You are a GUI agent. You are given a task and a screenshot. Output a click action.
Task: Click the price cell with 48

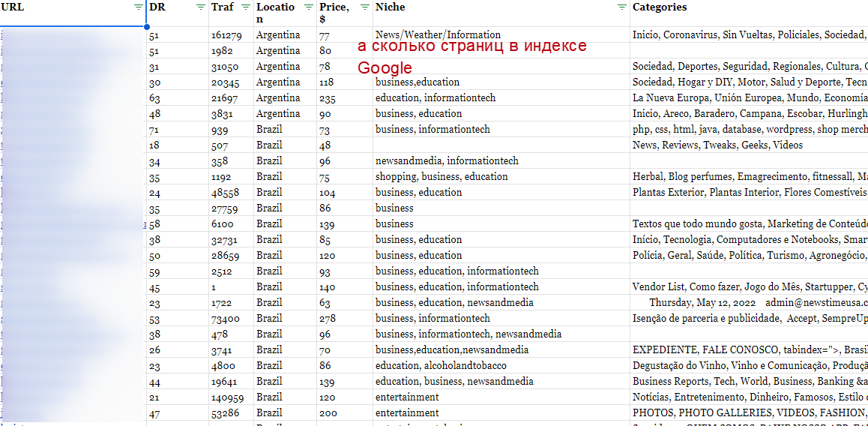[x=345, y=145]
